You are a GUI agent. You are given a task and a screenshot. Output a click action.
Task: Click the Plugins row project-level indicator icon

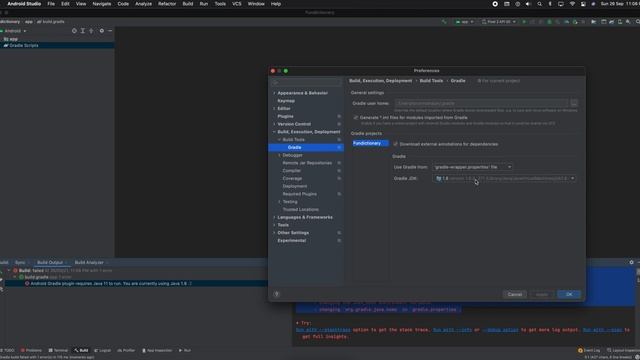[339, 116]
